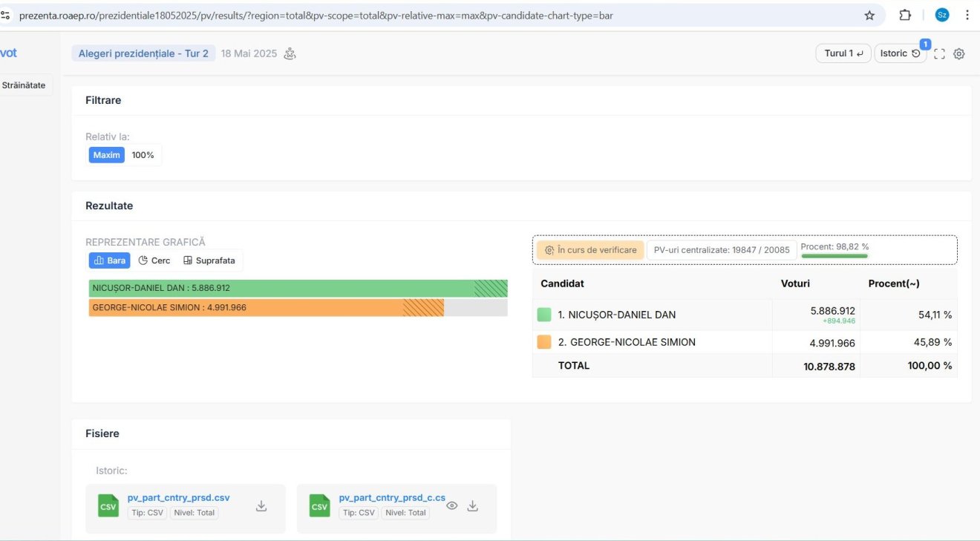
Task: Click the REPREZENTARE GRAFICĂ label
Action: tap(146, 242)
